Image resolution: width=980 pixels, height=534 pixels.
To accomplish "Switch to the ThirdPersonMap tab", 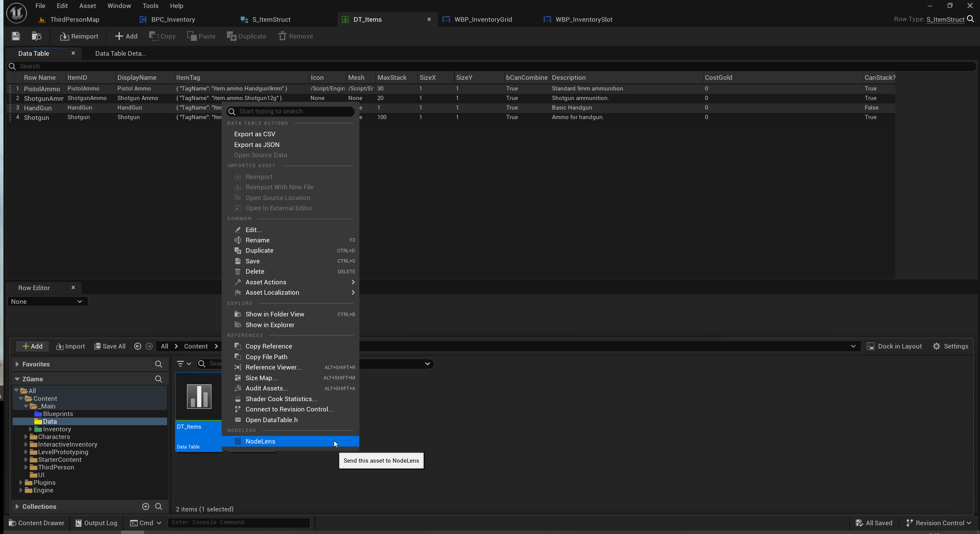I will tap(74, 19).
